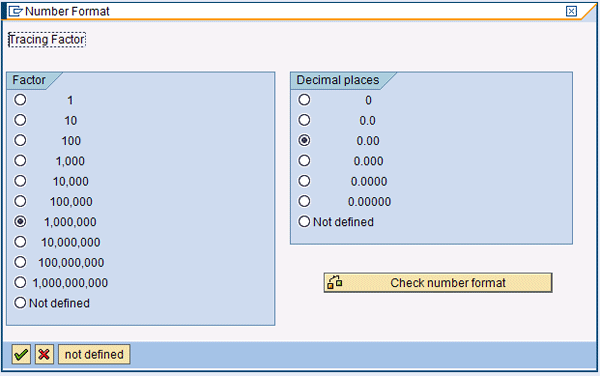Select Factor 100 radio button
This screenshot has width=600, height=376.
click(x=20, y=140)
